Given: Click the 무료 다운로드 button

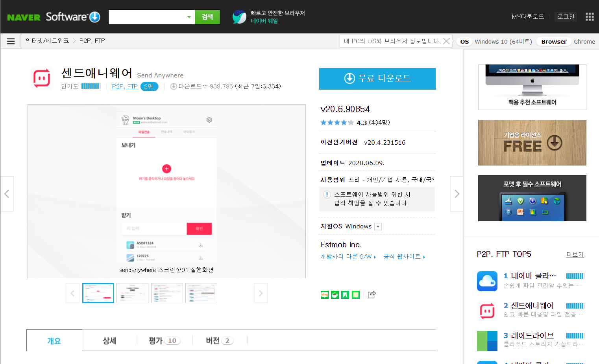Looking at the screenshot, I should (377, 79).
